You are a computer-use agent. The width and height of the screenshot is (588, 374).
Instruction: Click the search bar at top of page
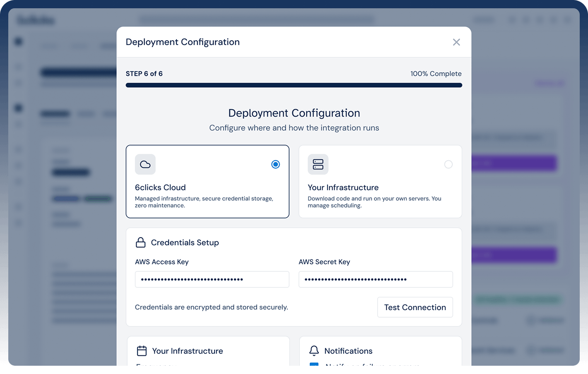point(256,19)
